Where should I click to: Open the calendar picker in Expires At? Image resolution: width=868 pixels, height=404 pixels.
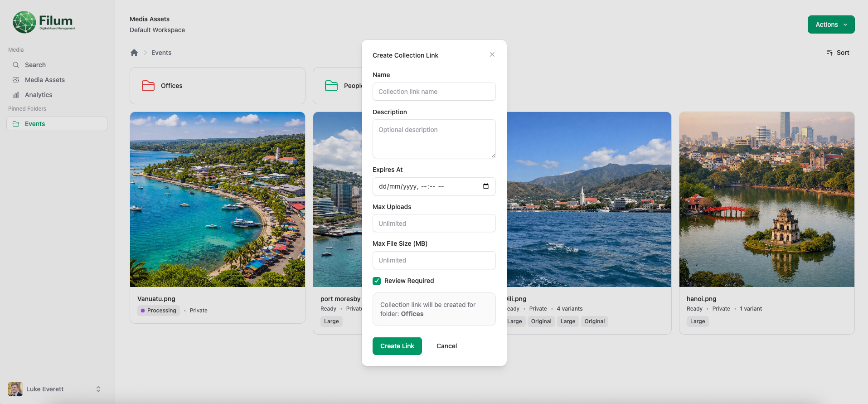coord(485,186)
